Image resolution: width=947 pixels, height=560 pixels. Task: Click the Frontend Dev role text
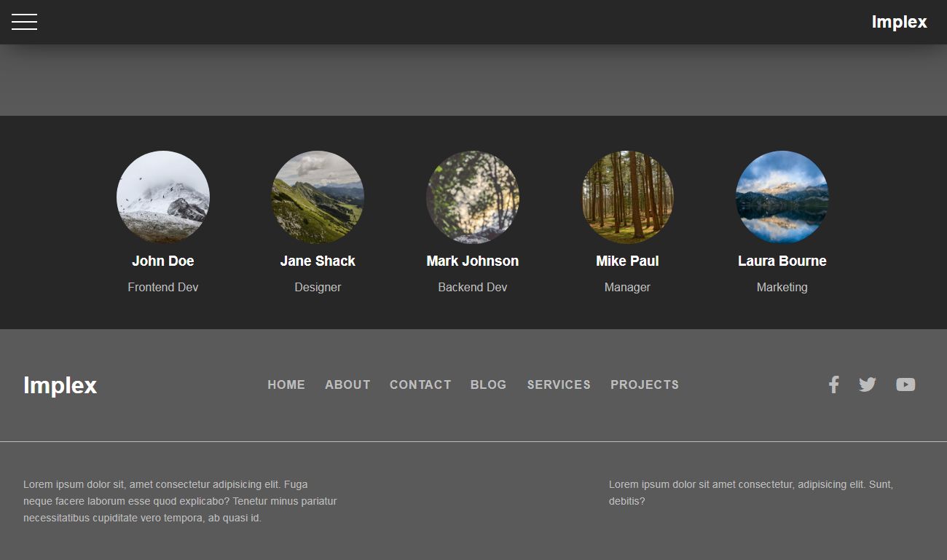coord(163,287)
